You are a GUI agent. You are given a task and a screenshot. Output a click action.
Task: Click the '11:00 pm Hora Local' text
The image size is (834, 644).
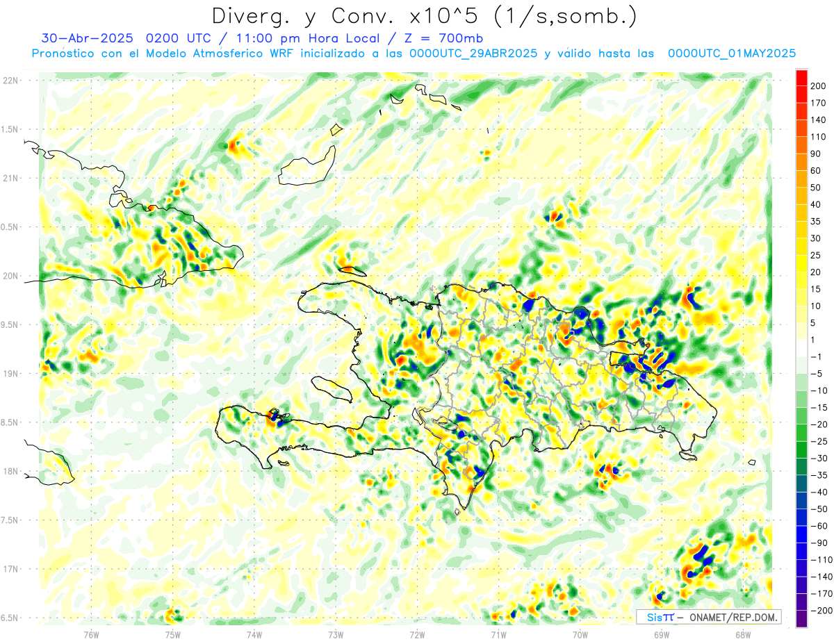coord(309,38)
